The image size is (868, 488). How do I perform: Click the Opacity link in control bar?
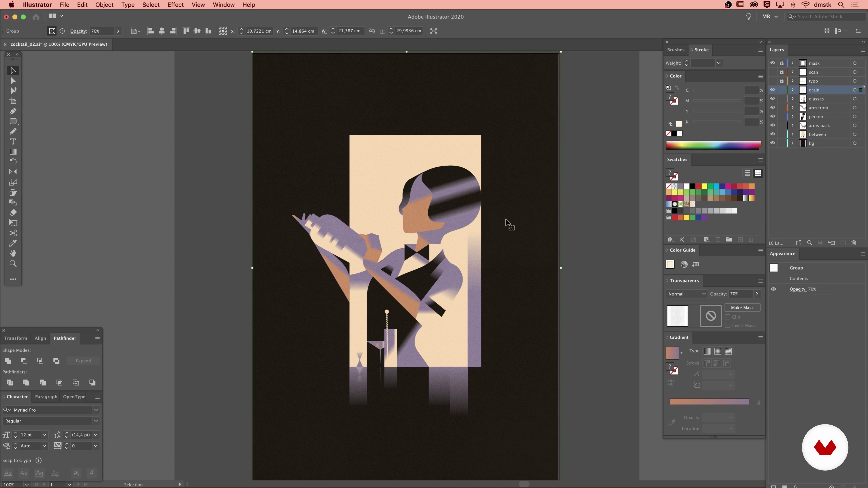coord(78,31)
